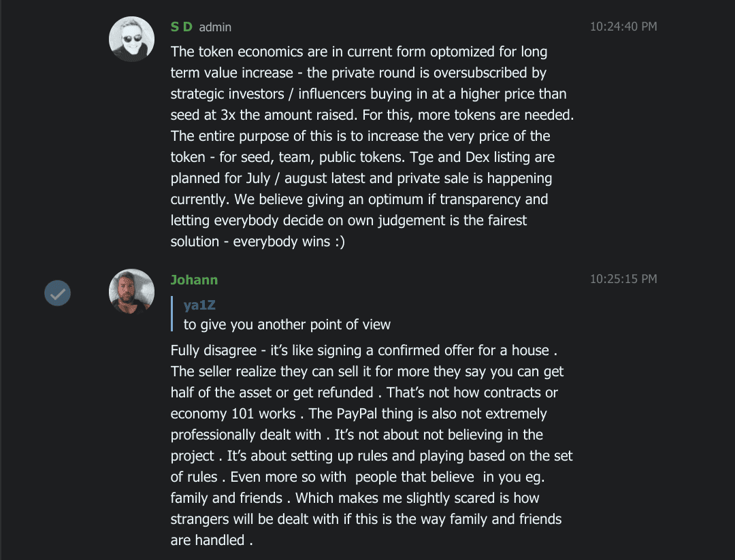Click the 10:24:40 PM timestamp
Image resolution: width=735 pixels, height=560 pixels.
pyautogui.click(x=623, y=27)
